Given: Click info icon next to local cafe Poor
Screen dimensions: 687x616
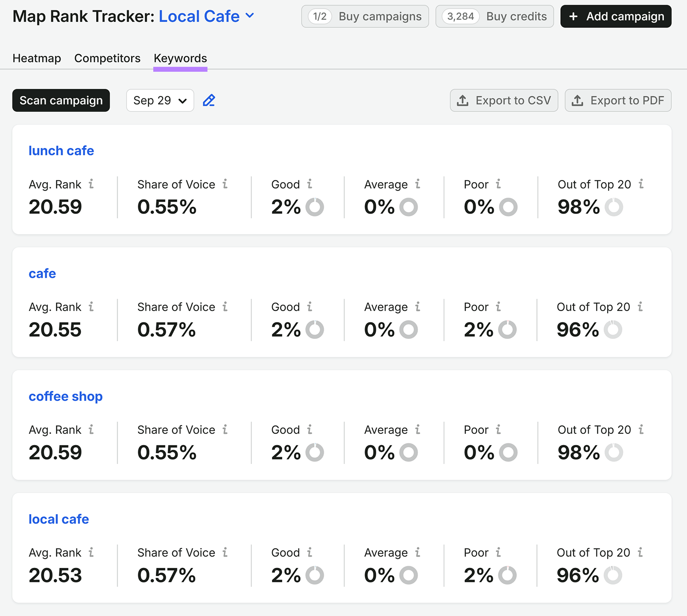Looking at the screenshot, I should 499,552.
